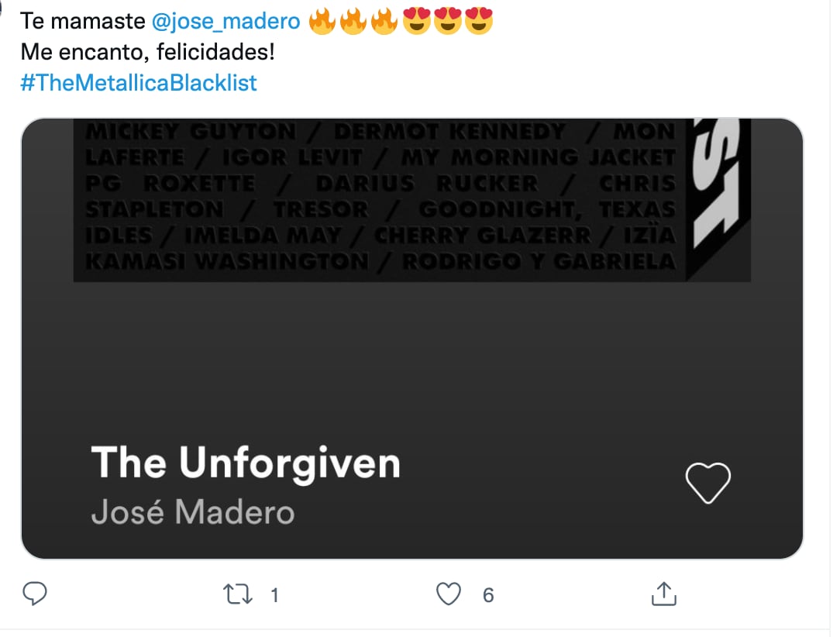Click the retweet count number 1

point(274,595)
